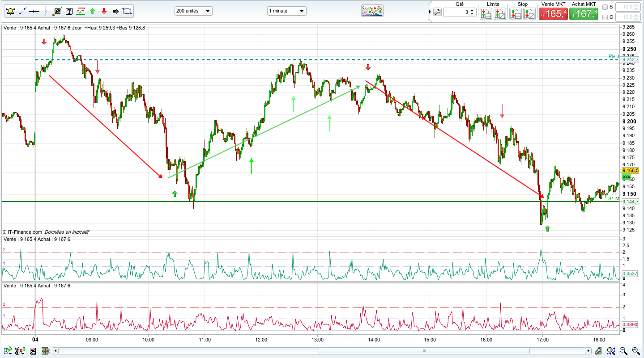Click the horizontal chart scrollbar thumb
The height and width of the screenshot is (358, 644).
424,351
